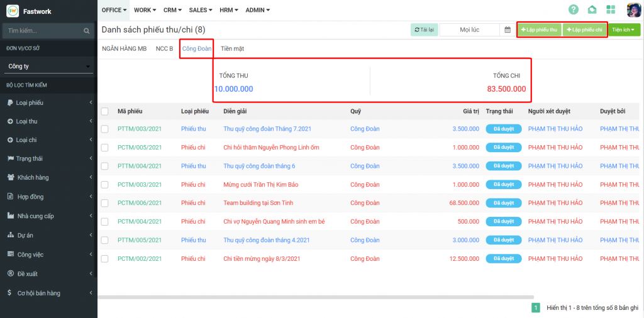644x318 pixels.
Task: Click the Mọi lúc date range field
Action: click(x=469, y=30)
